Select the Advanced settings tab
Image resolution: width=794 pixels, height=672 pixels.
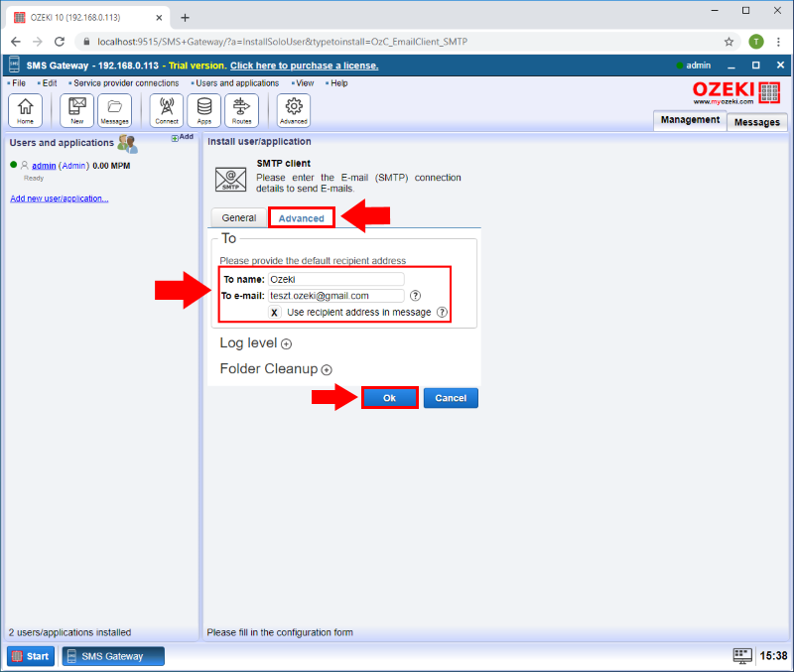pyautogui.click(x=302, y=218)
